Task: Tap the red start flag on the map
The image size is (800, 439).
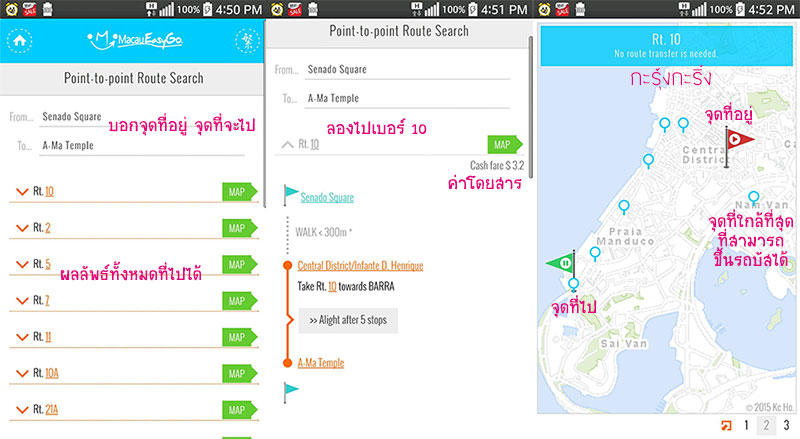Action: 738,145
